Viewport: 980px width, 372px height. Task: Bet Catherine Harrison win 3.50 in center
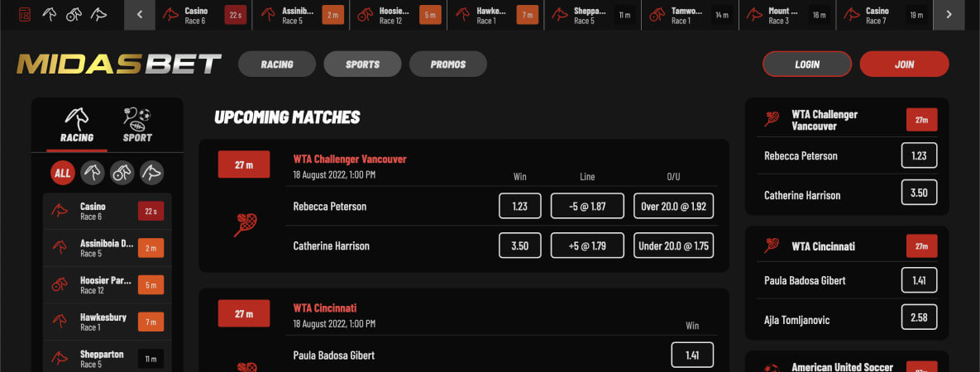520,246
